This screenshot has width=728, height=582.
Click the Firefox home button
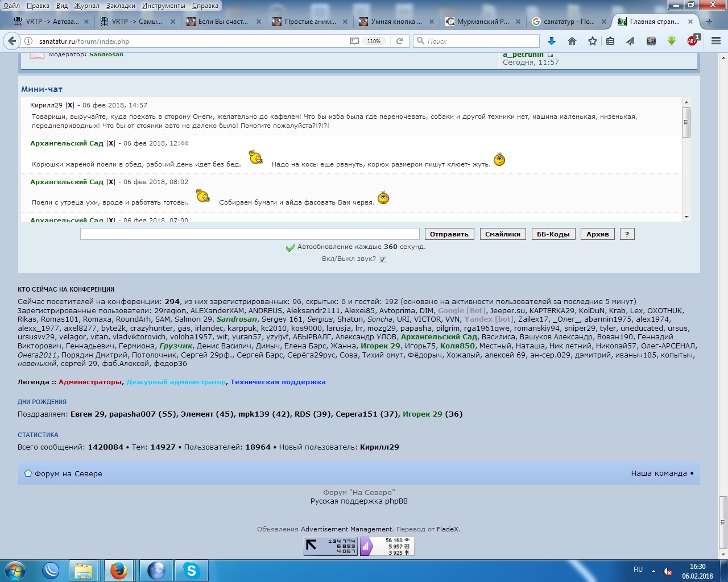click(572, 41)
